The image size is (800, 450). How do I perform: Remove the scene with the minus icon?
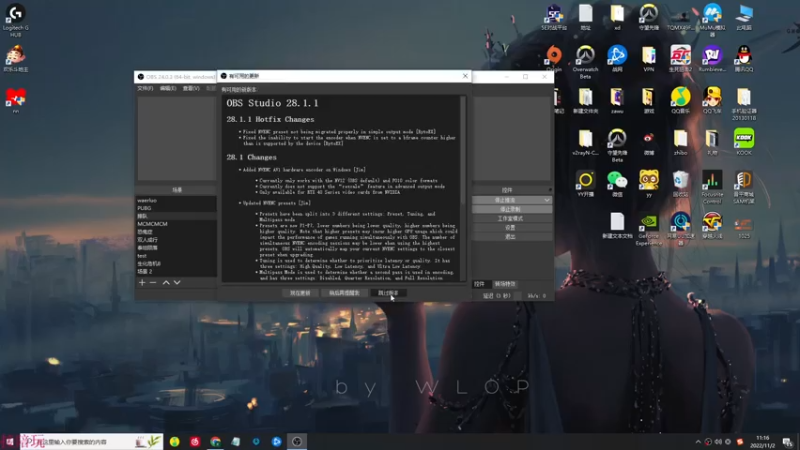coord(153,282)
